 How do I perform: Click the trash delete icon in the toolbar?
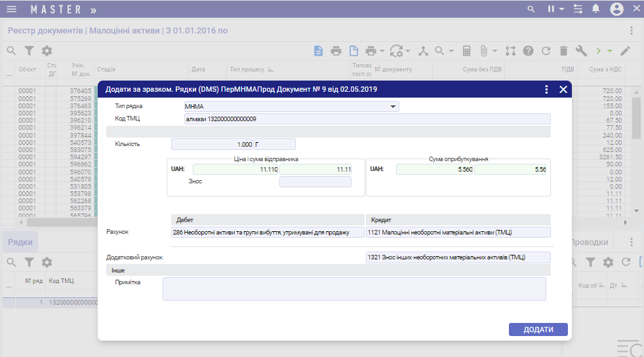563,50
